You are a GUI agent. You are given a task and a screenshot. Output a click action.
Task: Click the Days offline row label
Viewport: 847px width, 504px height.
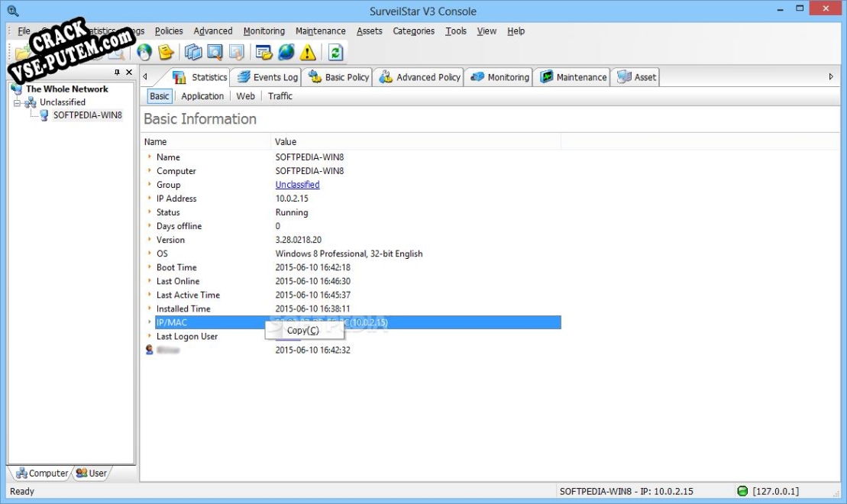pos(179,226)
